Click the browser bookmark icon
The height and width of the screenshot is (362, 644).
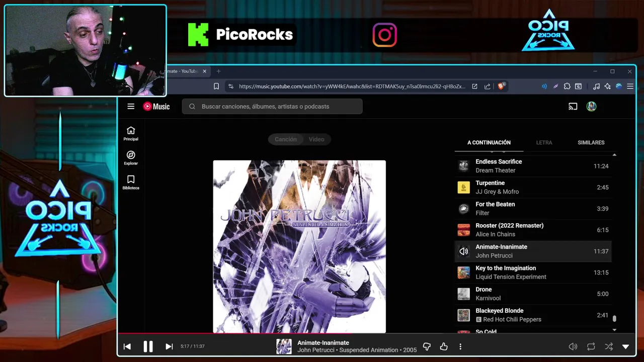[216, 86]
